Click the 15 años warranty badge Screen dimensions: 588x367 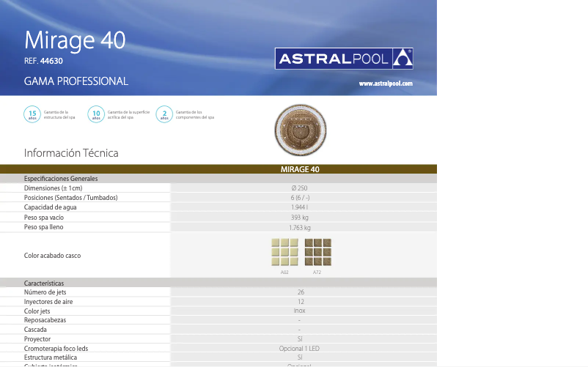click(x=32, y=114)
